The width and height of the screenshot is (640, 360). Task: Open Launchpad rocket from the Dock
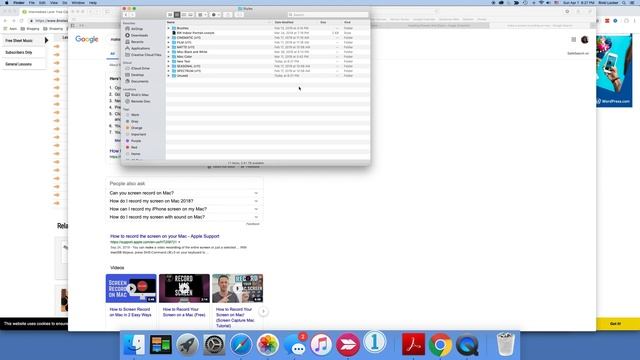[187, 345]
